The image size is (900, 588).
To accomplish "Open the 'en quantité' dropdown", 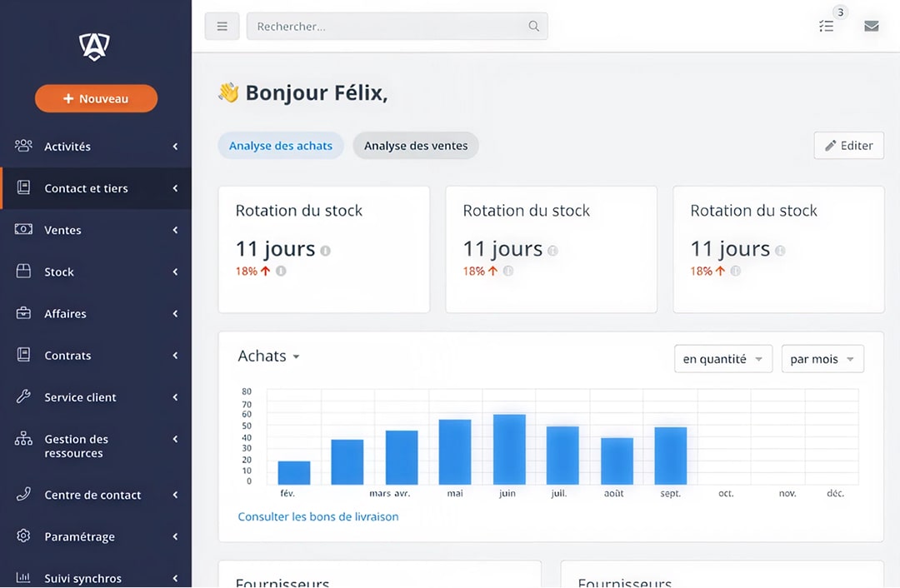I will [722, 359].
